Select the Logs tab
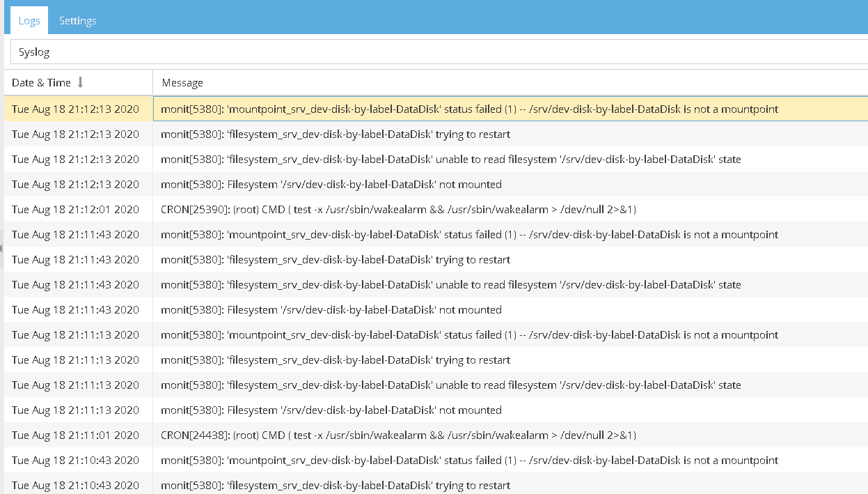868x494 pixels. [29, 21]
